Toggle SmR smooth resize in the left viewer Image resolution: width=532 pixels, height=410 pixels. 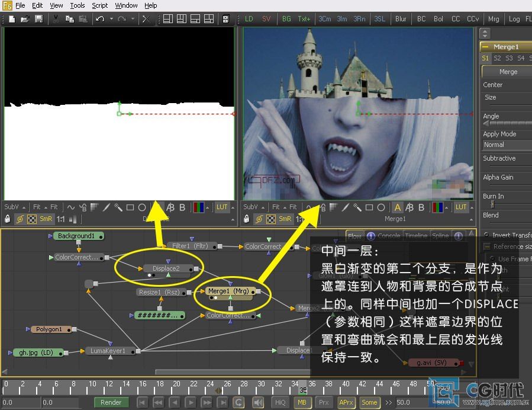click(x=46, y=219)
